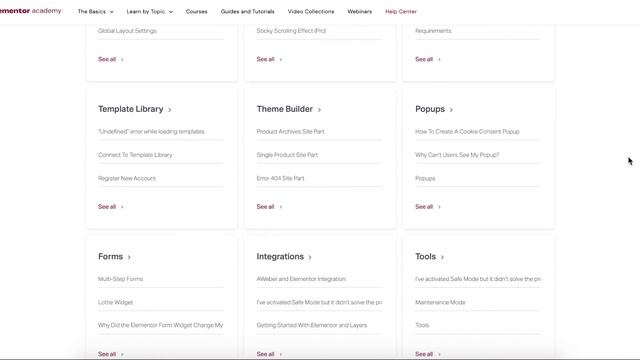Open How To Create A Cookie Consent Popup
This screenshot has width=640, height=360.
coord(467,131)
